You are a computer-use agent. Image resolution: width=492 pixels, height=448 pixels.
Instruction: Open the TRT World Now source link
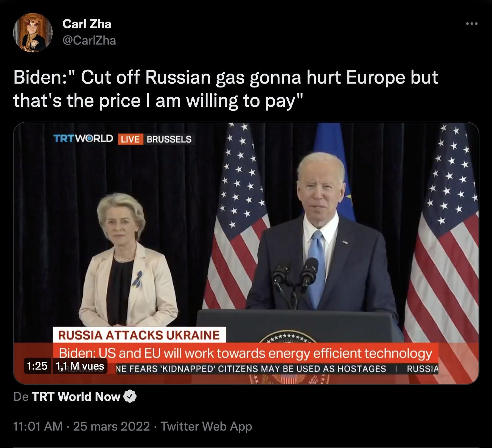pos(76,396)
